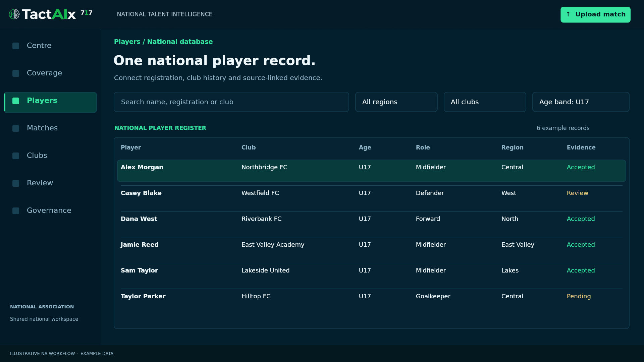Select the Alex Morgan player row
The image size is (644, 362).
coord(371,171)
